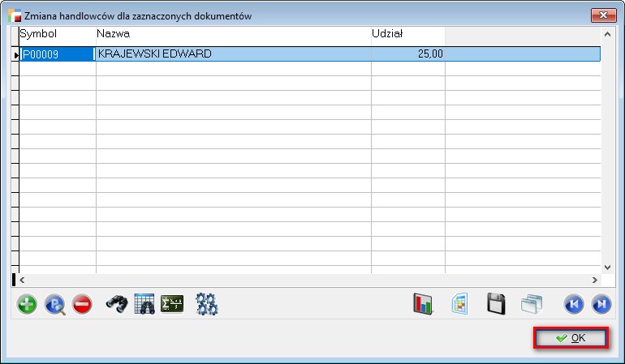Click the table search binoculars icon

[144, 305]
